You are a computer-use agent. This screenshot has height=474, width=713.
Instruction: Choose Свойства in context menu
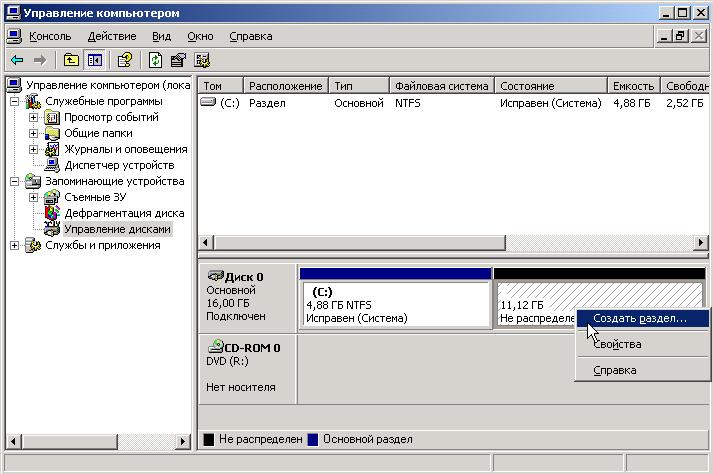643,344
